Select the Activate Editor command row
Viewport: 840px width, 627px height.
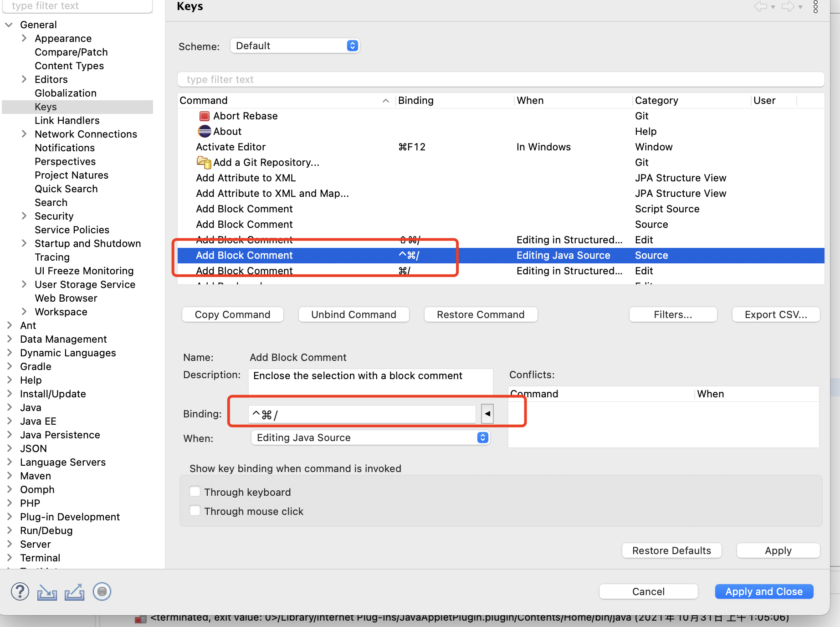pyautogui.click(x=501, y=147)
